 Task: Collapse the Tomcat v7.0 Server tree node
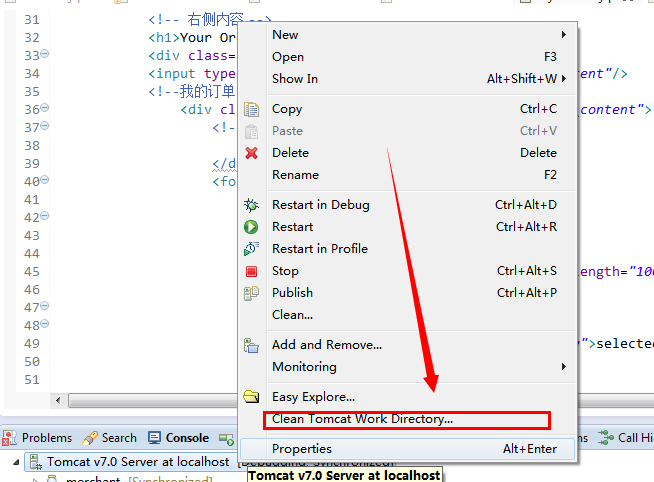pyautogui.click(x=16, y=462)
